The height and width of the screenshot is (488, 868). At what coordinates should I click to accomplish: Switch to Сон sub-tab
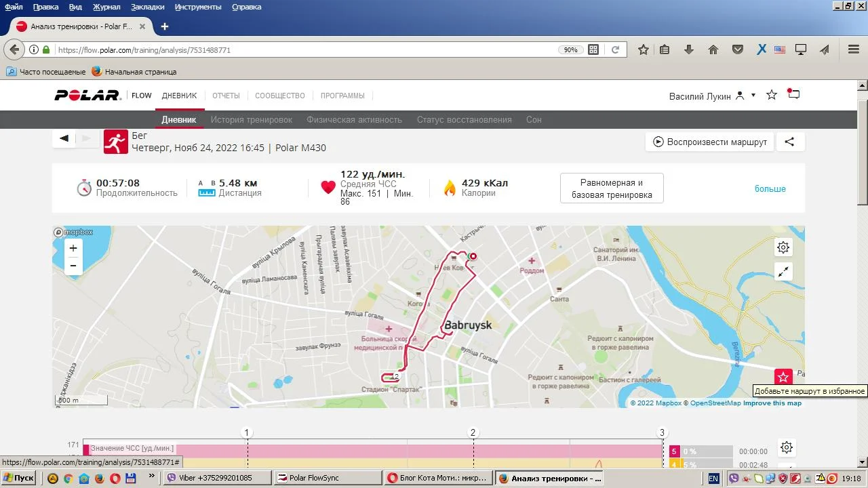(534, 120)
